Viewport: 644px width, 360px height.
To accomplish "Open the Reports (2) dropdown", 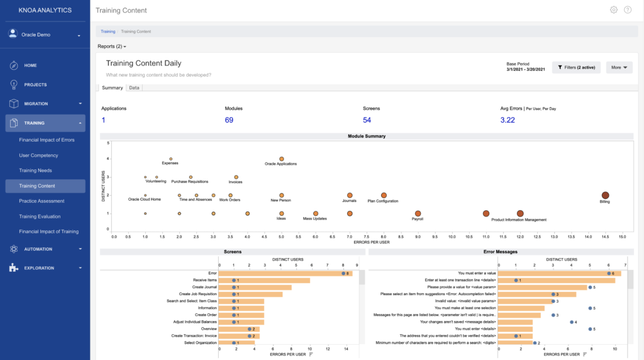I will 112,47.
